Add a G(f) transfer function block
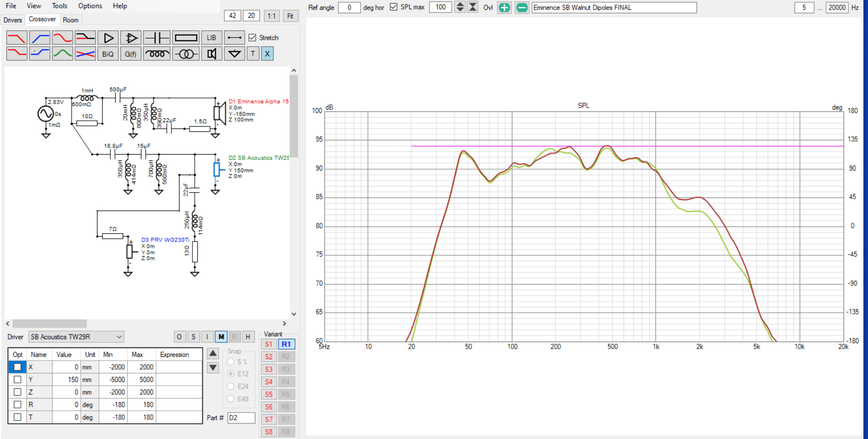The width and height of the screenshot is (868, 439). (x=131, y=54)
